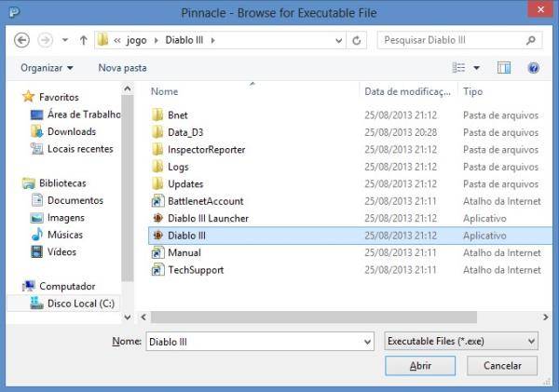Refresh the Diablo III folder view
This screenshot has height=392, width=559.
[357, 40]
